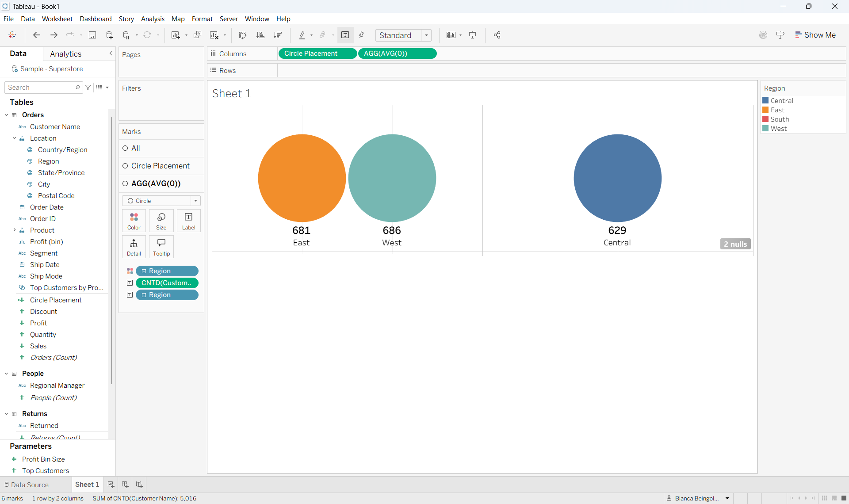Select the All section in Marks card
The height and width of the screenshot is (504, 849).
click(161, 148)
